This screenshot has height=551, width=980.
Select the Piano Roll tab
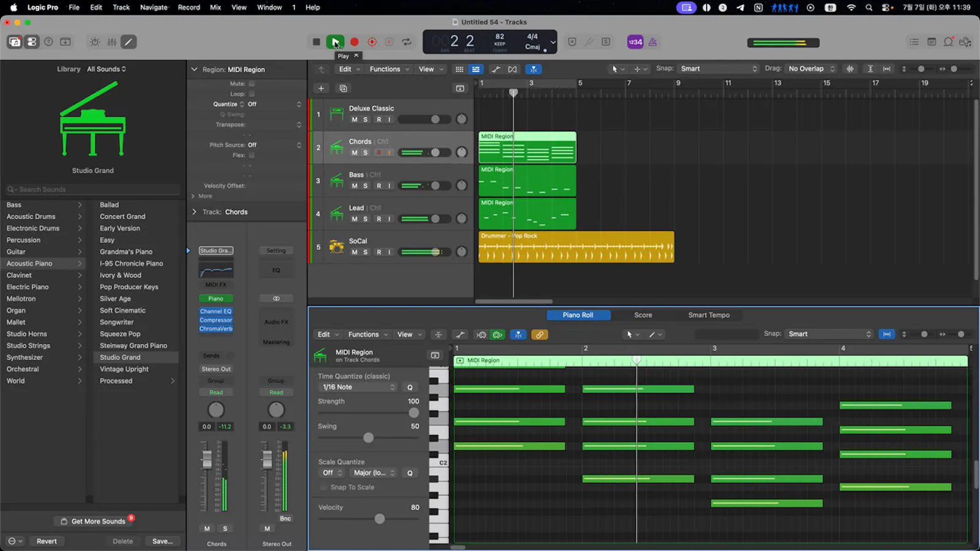(578, 315)
